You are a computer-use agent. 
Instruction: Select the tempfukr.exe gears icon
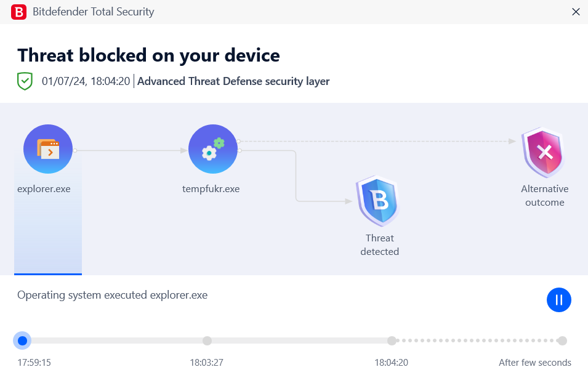click(213, 149)
